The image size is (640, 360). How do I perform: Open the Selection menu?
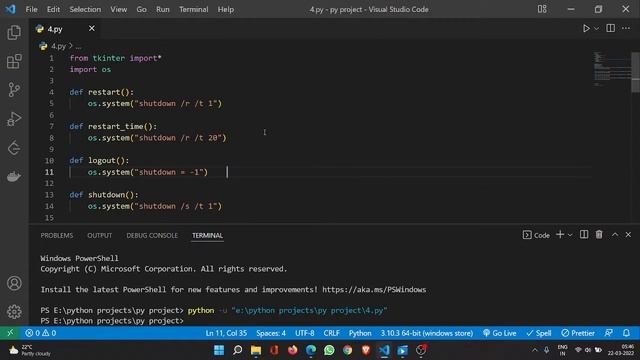pos(85,9)
